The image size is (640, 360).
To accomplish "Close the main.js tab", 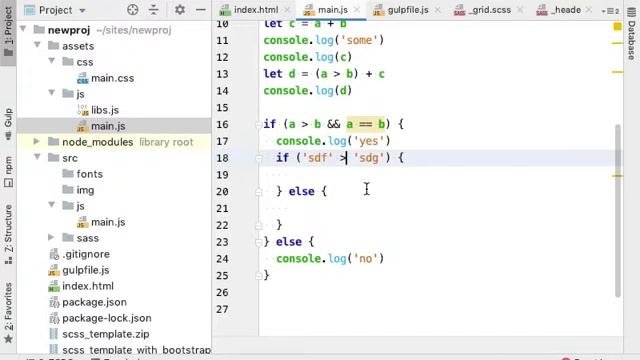I will tap(357, 10).
